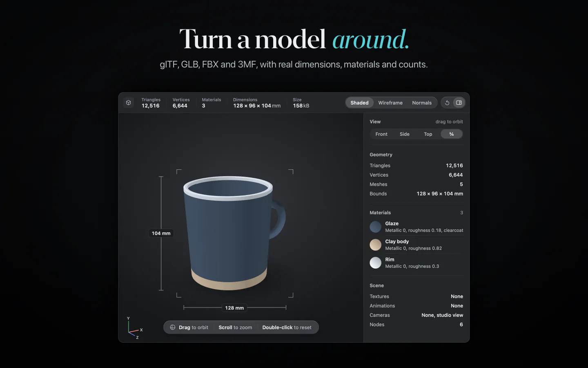
Task: Select the Top view
Action: [428, 134]
